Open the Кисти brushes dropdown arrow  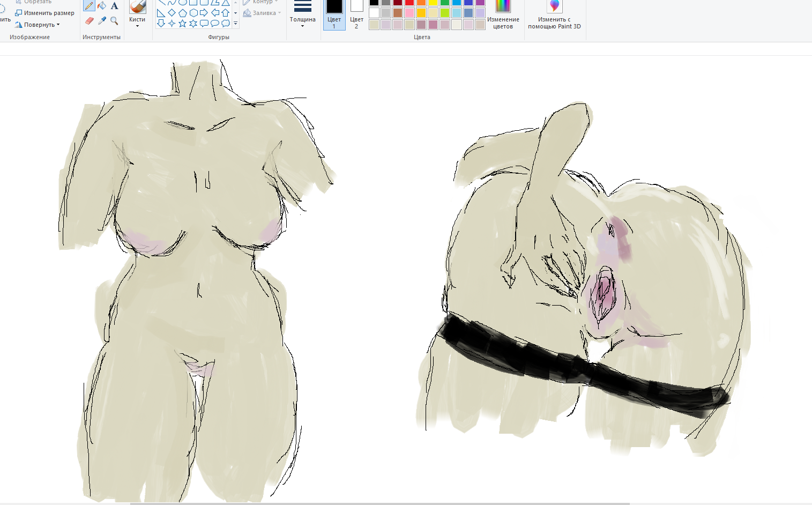tap(137, 26)
